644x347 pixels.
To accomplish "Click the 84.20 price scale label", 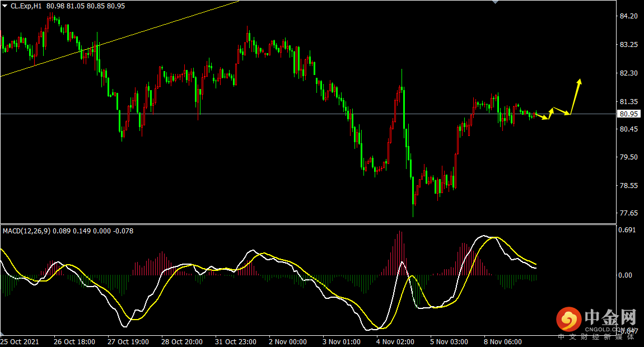I will pyautogui.click(x=628, y=16).
